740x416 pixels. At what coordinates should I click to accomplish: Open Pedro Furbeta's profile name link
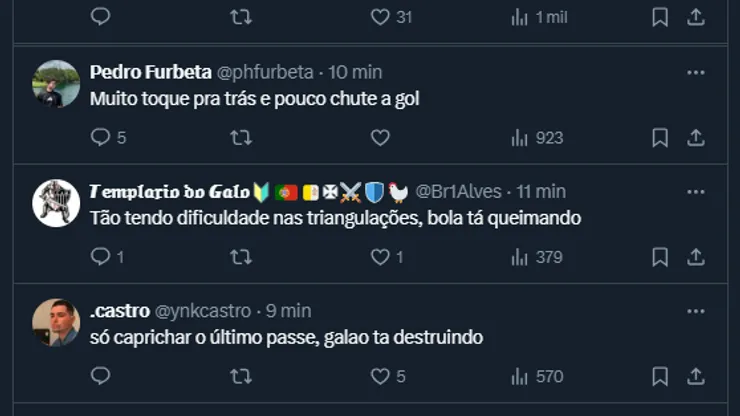pyautogui.click(x=150, y=72)
